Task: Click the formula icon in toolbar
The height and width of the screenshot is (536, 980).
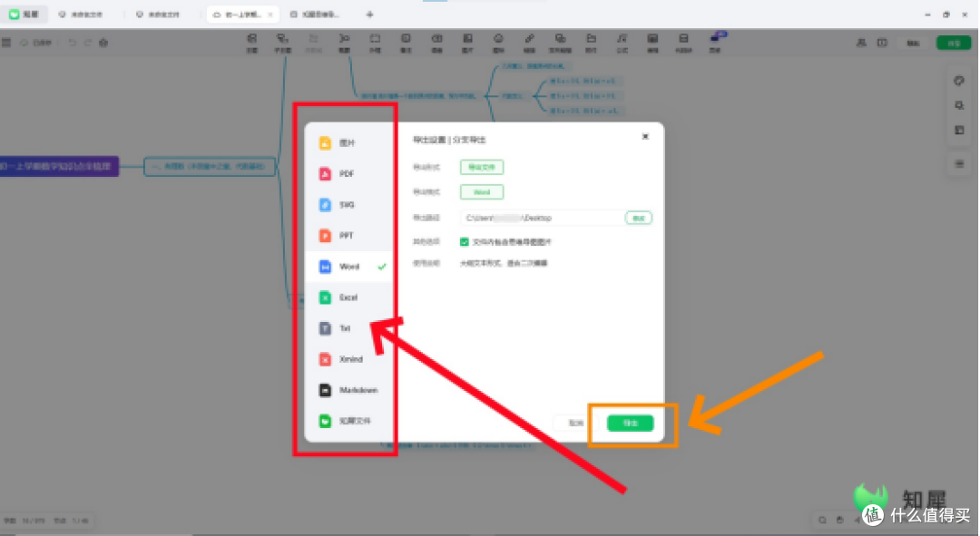Action: point(622,43)
